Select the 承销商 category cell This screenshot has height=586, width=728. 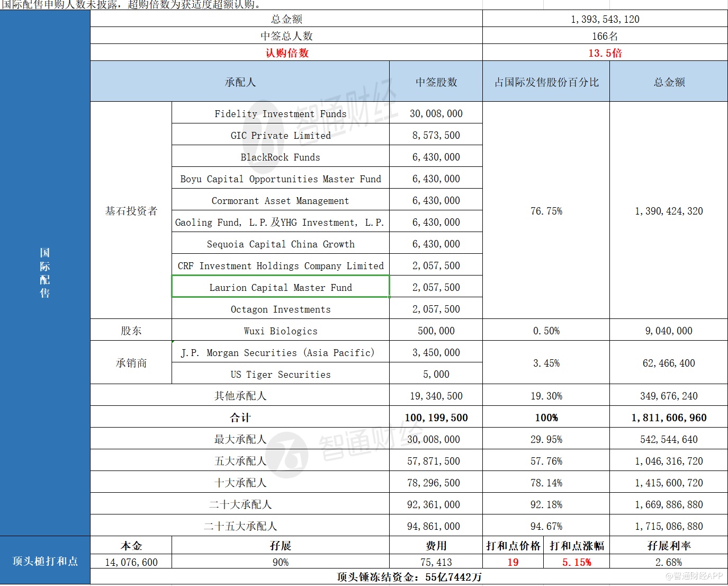131,363
